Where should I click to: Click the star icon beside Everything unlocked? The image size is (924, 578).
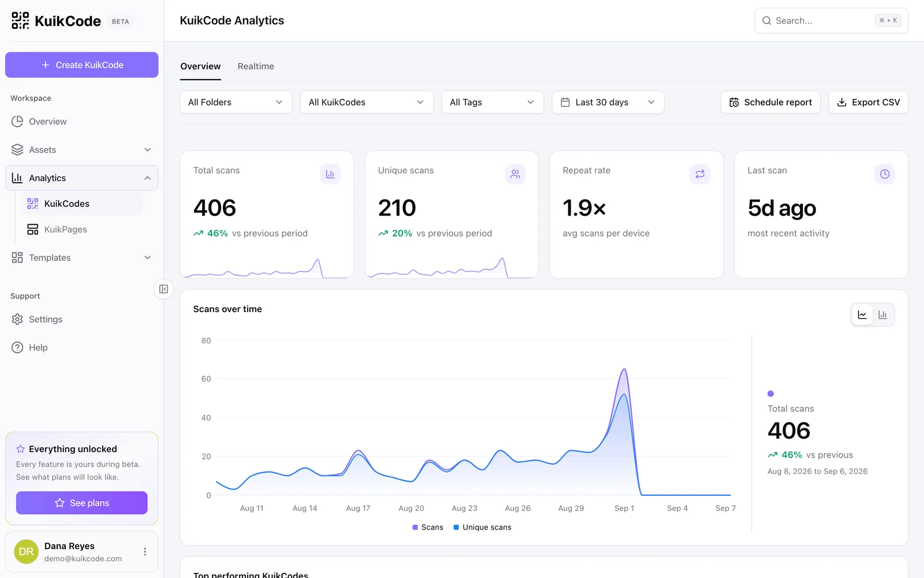[21, 449]
